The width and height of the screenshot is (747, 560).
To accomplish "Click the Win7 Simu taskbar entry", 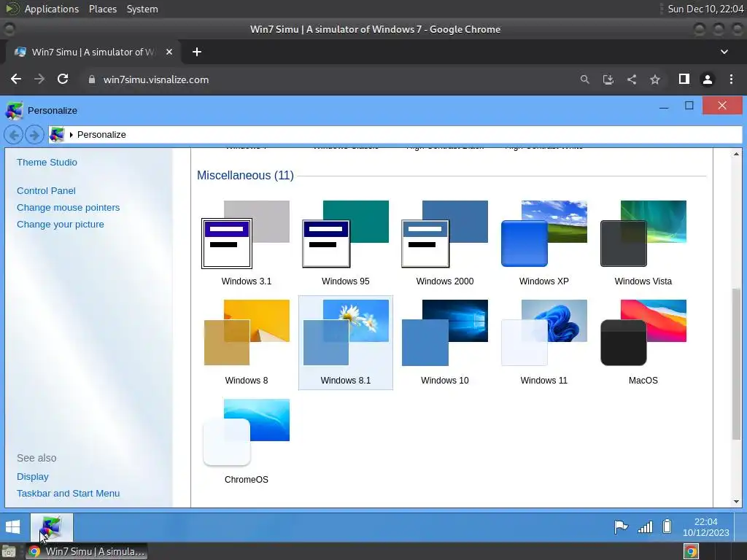I will point(88,551).
